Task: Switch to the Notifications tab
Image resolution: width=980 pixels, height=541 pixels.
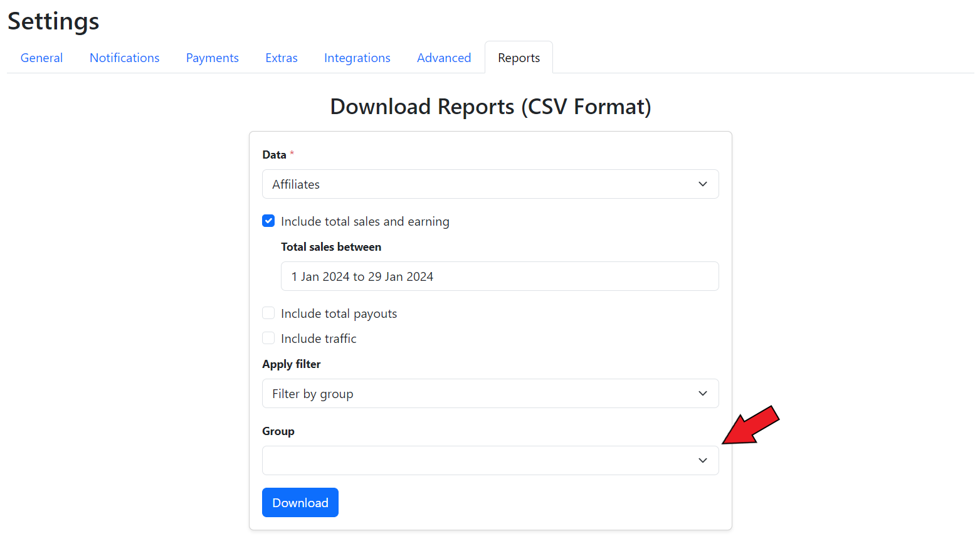Action: coord(124,58)
